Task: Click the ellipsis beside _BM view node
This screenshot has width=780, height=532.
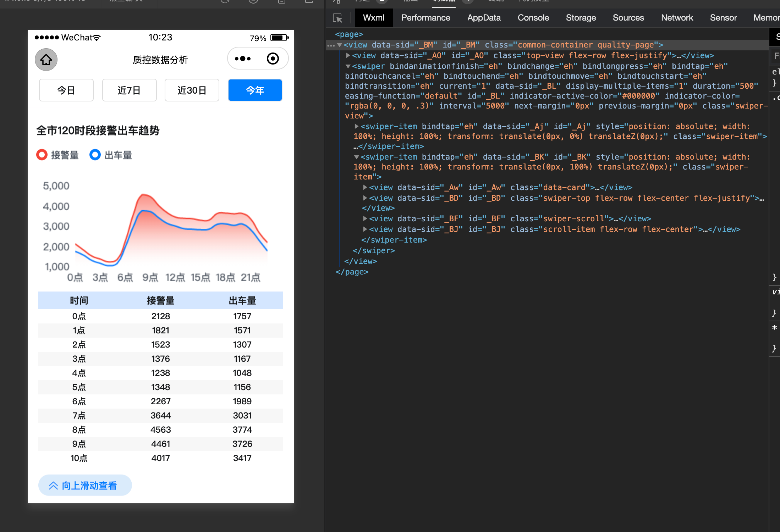Action: click(331, 45)
